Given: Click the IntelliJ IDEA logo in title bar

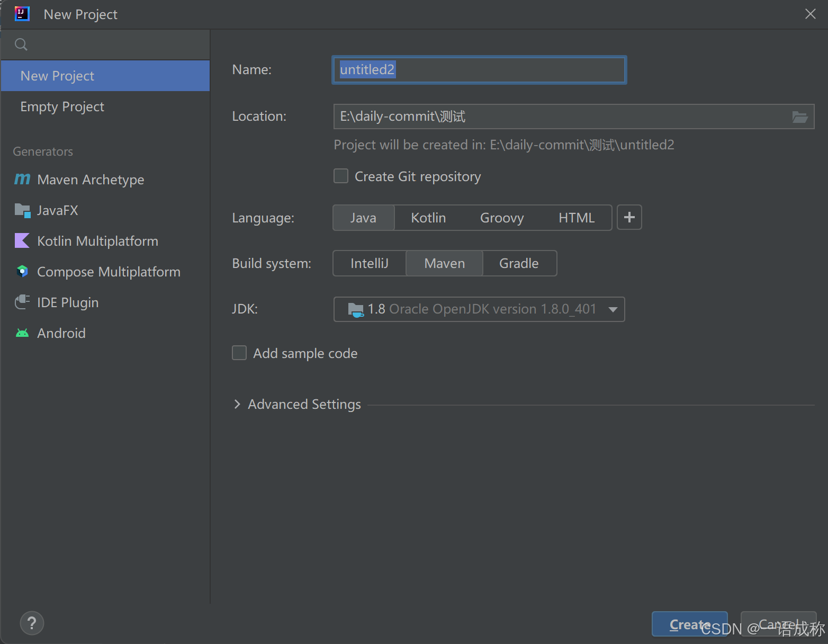Looking at the screenshot, I should pyautogui.click(x=22, y=14).
